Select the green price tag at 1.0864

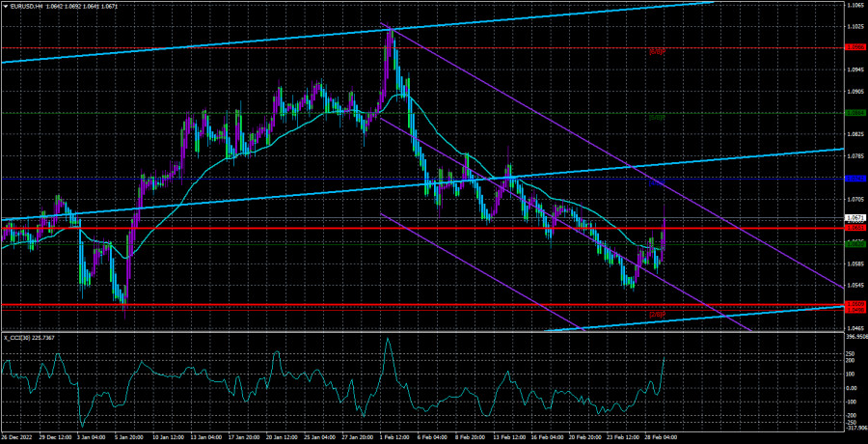[854, 112]
